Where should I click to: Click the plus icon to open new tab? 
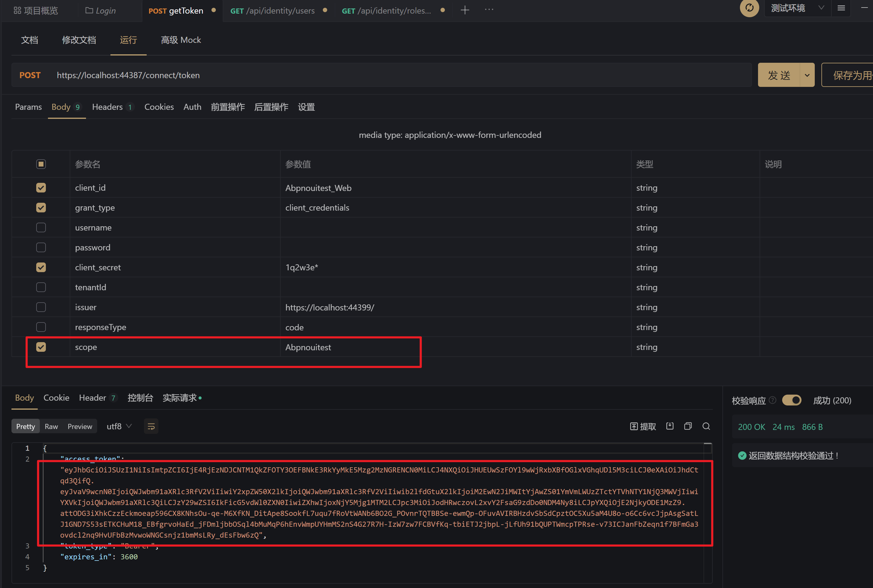(x=465, y=10)
